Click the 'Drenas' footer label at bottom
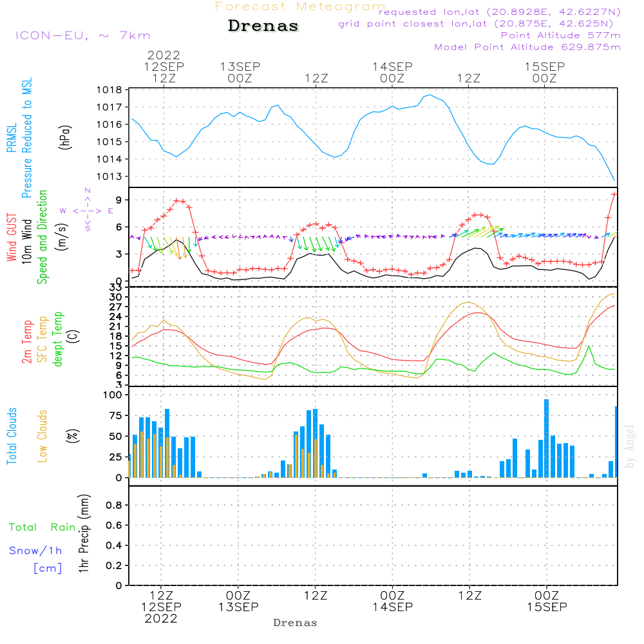Image resolution: width=644 pixels, height=644 pixels. click(x=296, y=623)
